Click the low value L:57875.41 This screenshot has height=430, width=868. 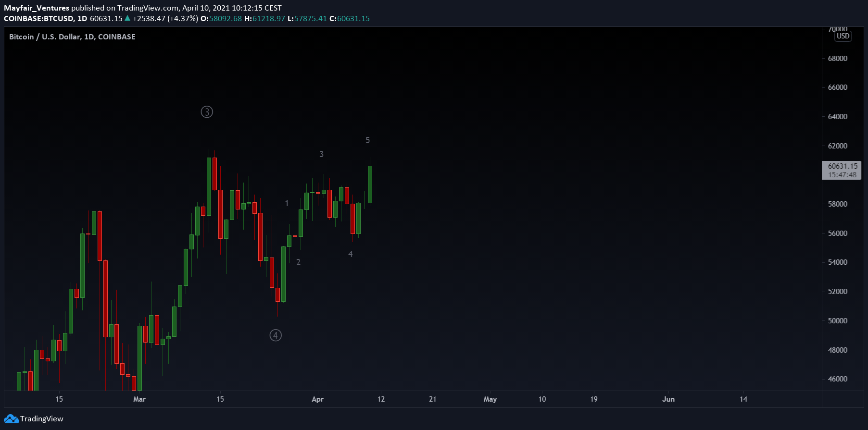[x=307, y=19]
